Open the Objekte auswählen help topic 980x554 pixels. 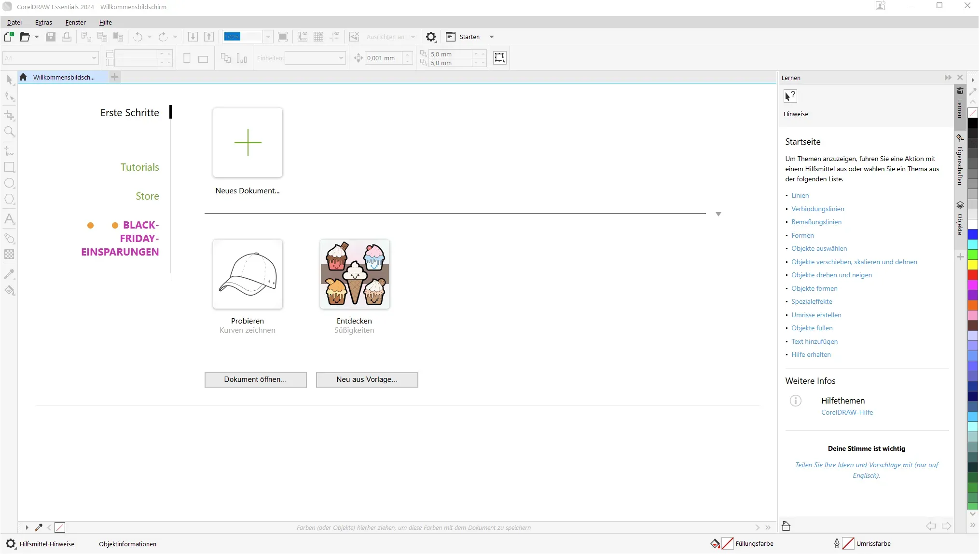(819, 248)
